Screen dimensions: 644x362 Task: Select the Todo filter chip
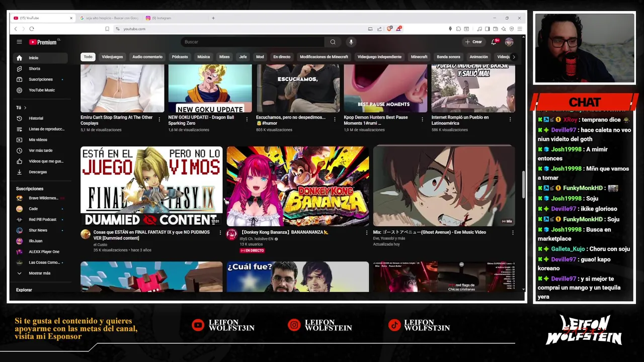point(88,57)
